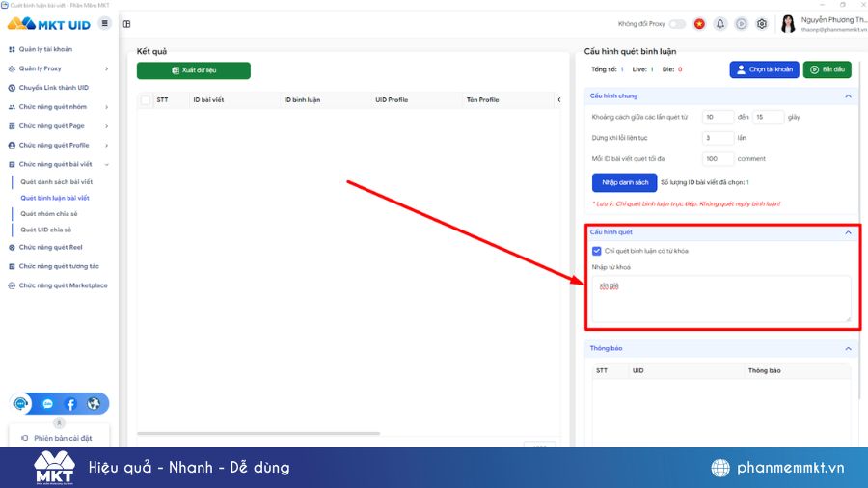Expand Chức năng quét Page arrow
Screen dimensions: 868x488
107,126
